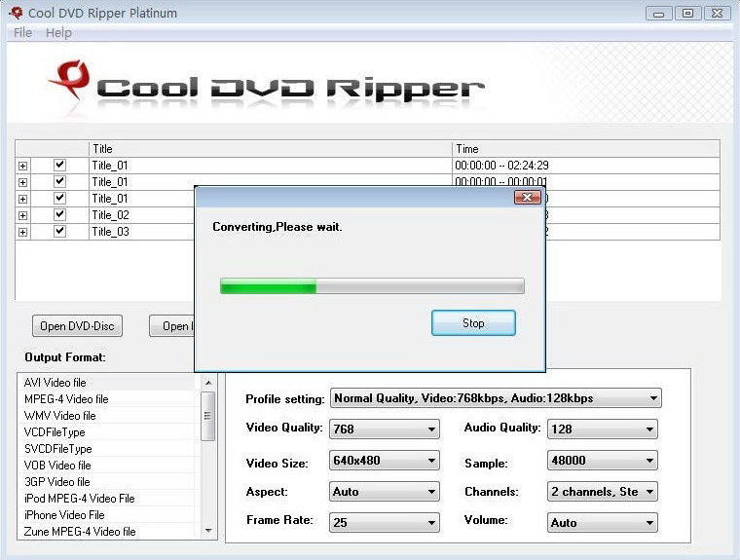Click the output format list scrollbar thumb
This screenshot has width=740, height=560.
[207, 416]
